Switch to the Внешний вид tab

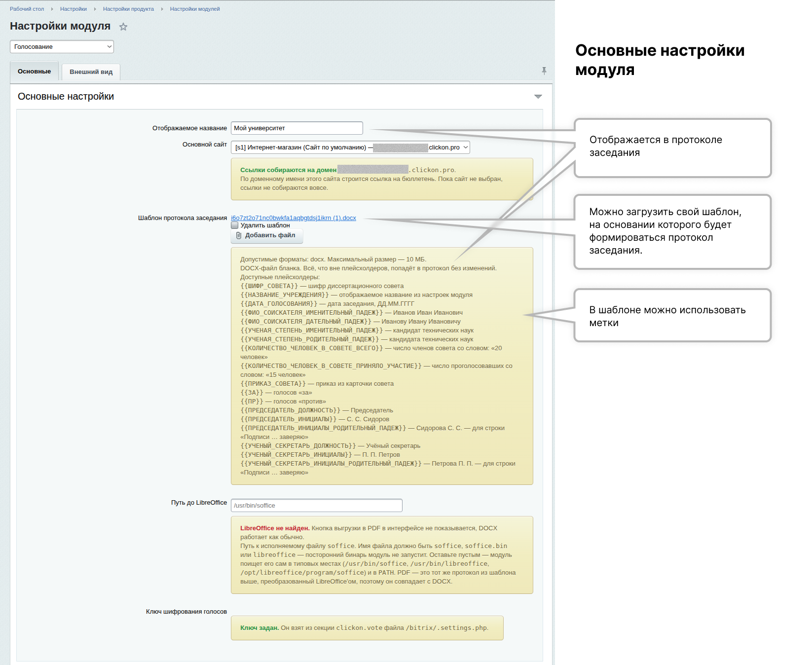click(x=91, y=72)
